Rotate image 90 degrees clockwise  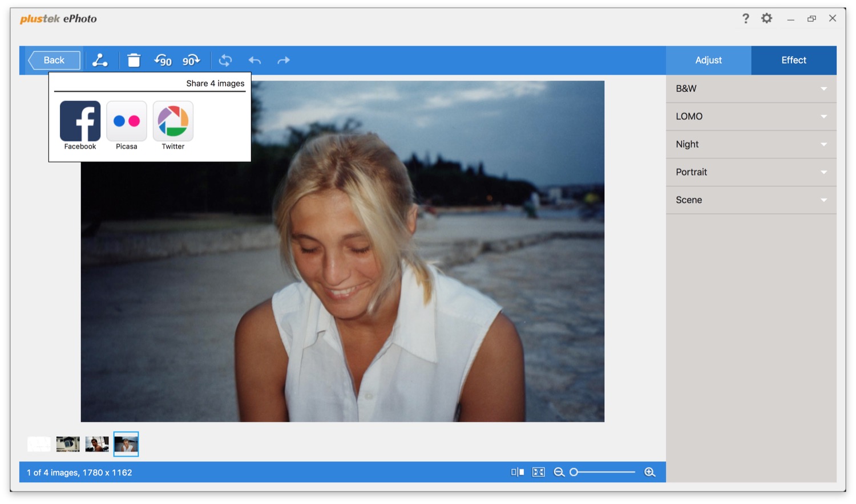[x=191, y=60]
